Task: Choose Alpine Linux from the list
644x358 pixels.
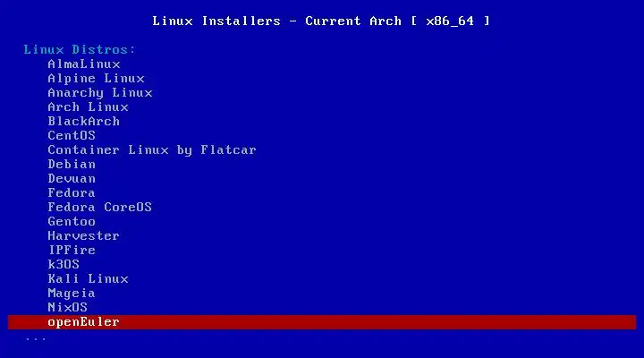Action: pos(96,79)
